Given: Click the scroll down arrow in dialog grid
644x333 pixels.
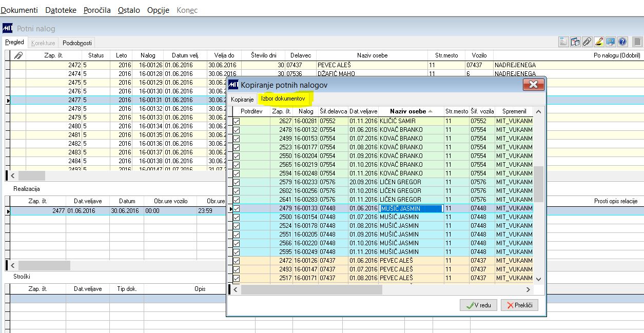Looking at the screenshot, I should [x=538, y=279].
